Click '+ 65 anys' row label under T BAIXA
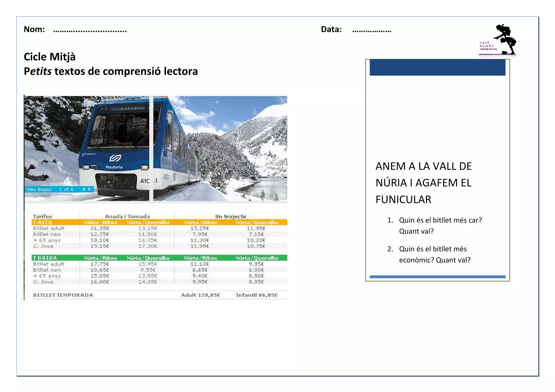The image size is (555, 392). [47, 276]
